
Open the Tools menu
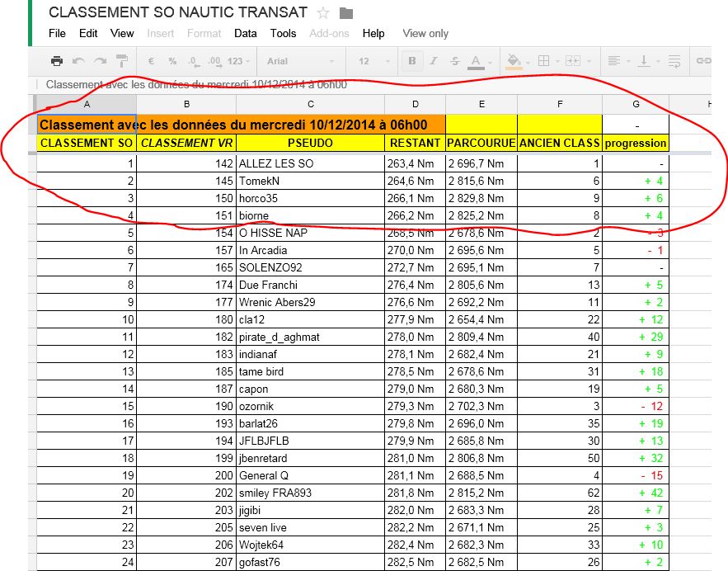(x=283, y=33)
